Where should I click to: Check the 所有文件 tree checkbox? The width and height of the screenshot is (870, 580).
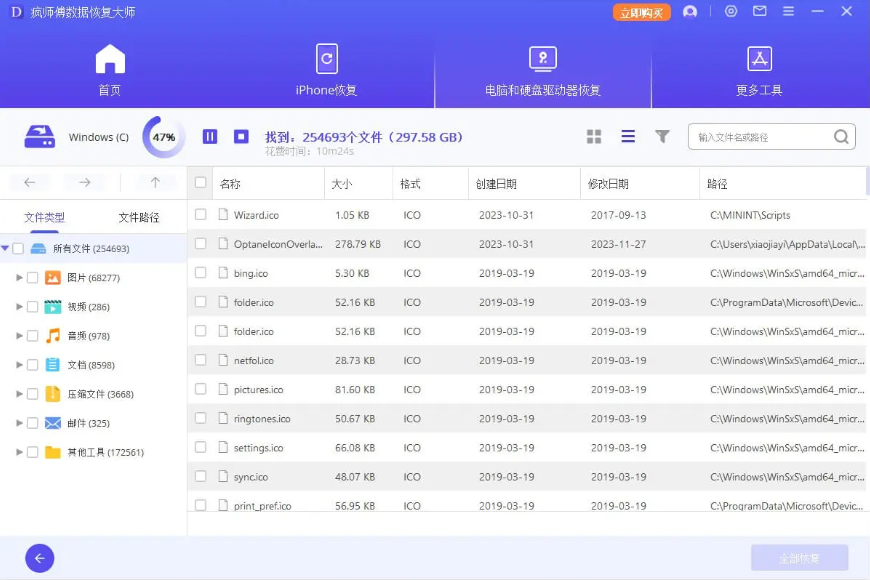point(18,248)
